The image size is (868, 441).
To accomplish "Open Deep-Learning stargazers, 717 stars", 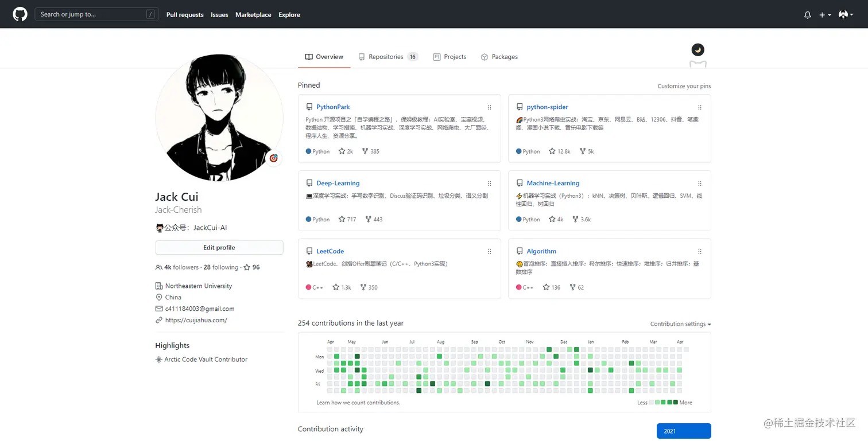I will tap(347, 219).
